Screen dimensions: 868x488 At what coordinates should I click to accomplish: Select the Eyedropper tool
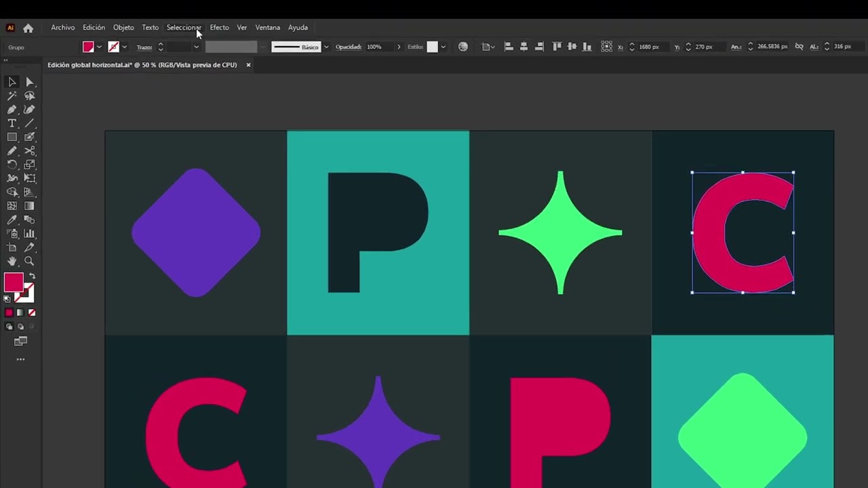point(12,220)
